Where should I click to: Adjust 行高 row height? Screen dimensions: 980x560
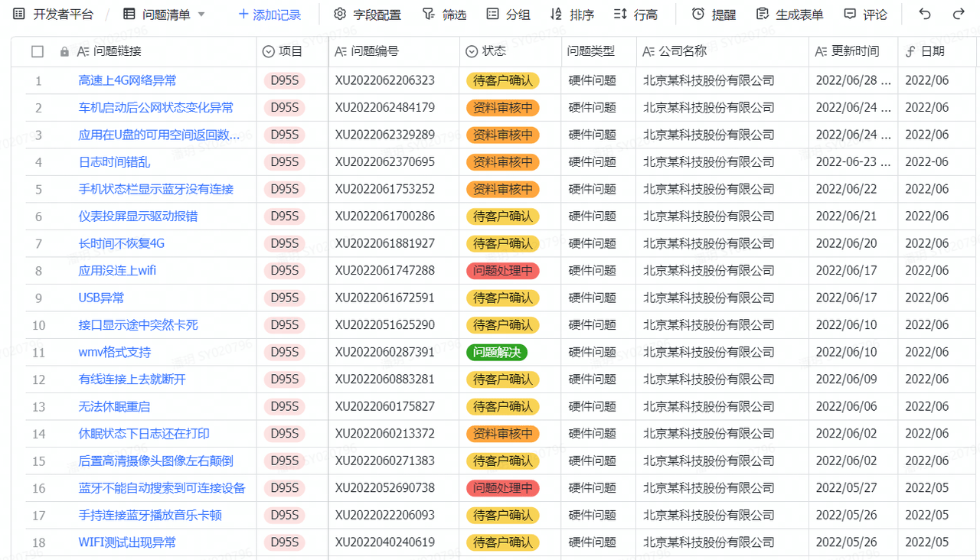point(635,15)
